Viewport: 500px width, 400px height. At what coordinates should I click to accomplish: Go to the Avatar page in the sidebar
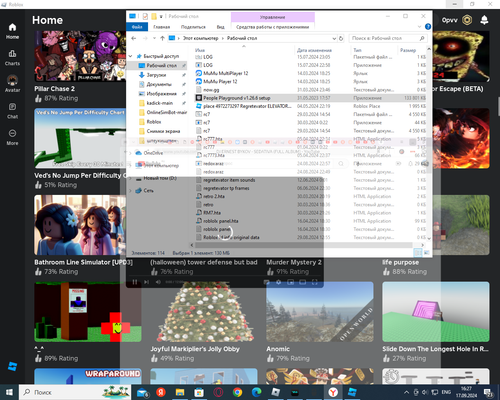(12, 84)
